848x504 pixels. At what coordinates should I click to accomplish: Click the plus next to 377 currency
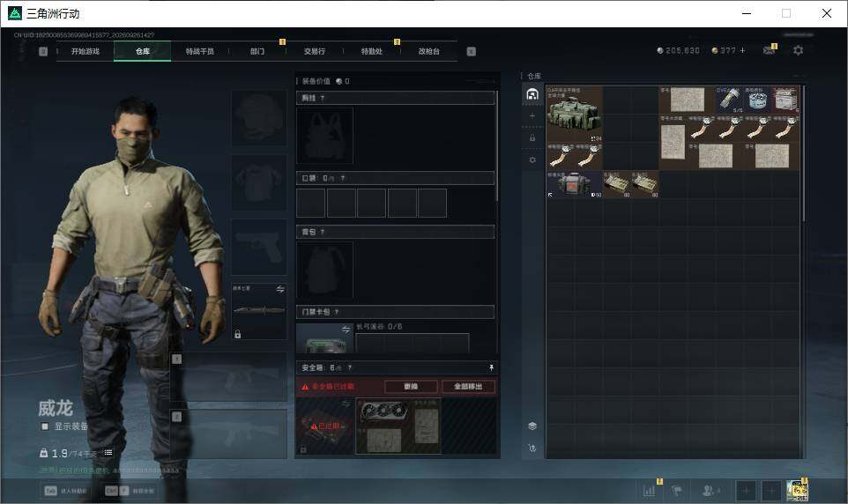[742, 50]
